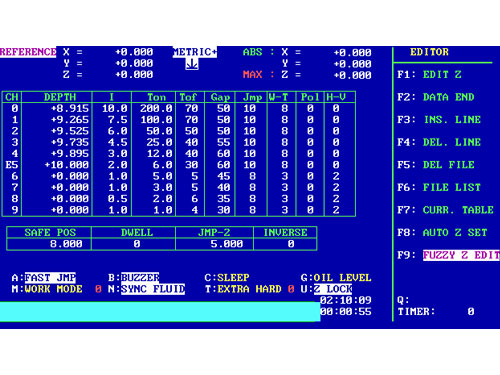
Task: Click current I value 0.5 in row 8
Action: click(118, 199)
